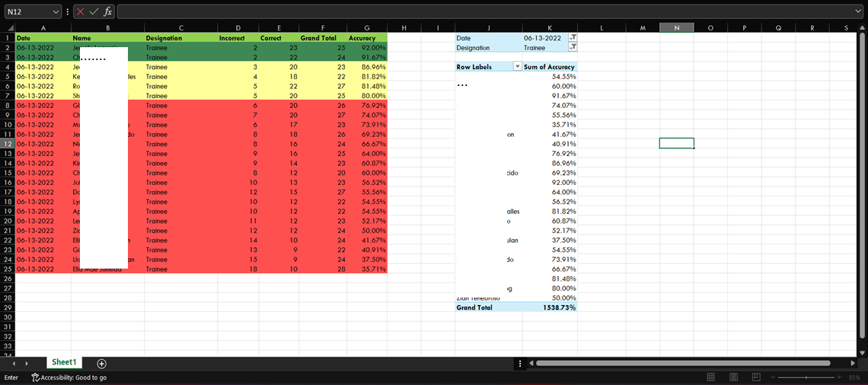868x385 pixels.
Task: Open Insert Function (fx) dialog
Action: pyautogui.click(x=108, y=11)
